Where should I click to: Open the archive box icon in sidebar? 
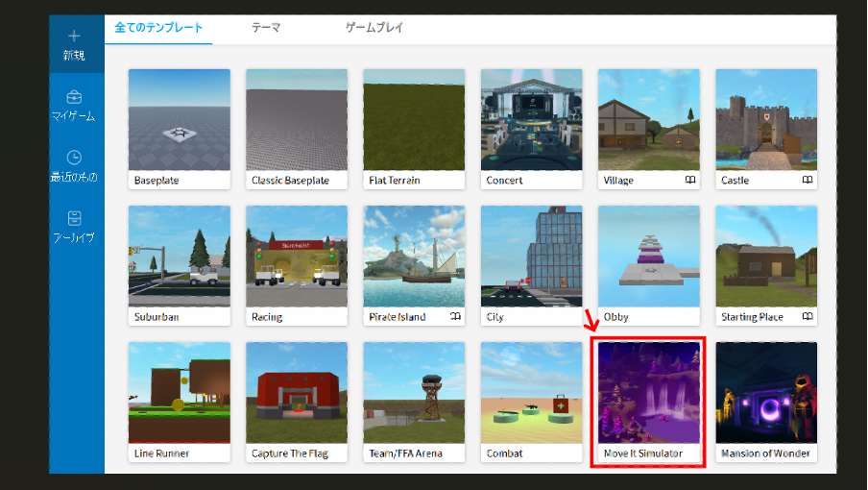(x=75, y=218)
